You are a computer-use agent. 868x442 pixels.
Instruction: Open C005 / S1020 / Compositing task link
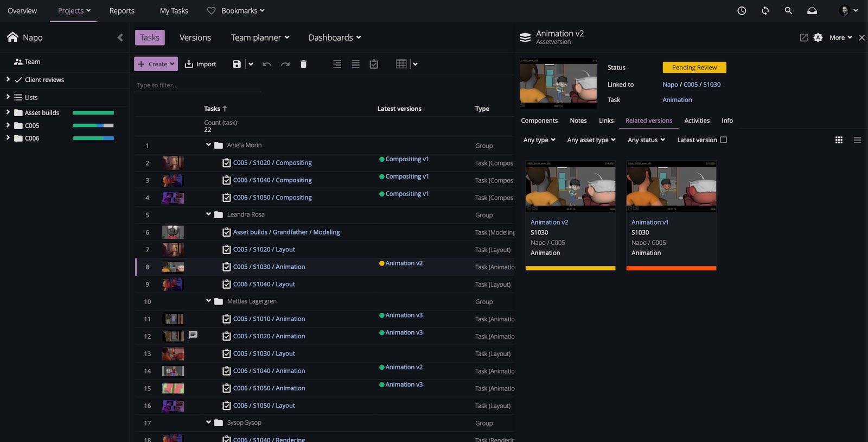[272, 163]
